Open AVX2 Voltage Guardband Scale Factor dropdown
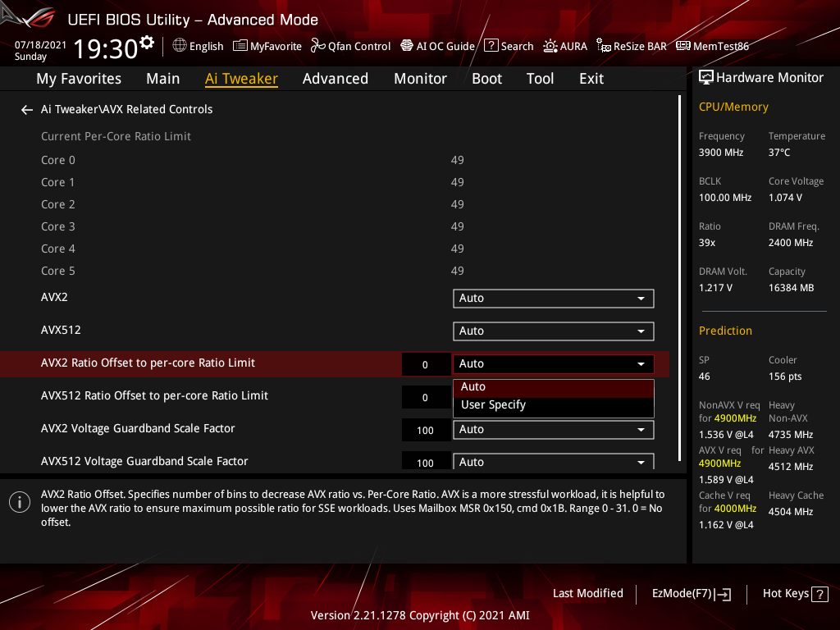Viewport: 840px width, 630px height. 553,429
